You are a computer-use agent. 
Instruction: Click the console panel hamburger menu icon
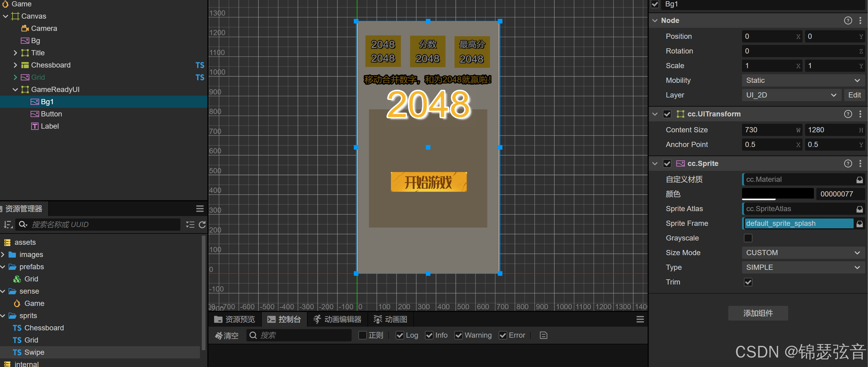click(x=640, y=319)
